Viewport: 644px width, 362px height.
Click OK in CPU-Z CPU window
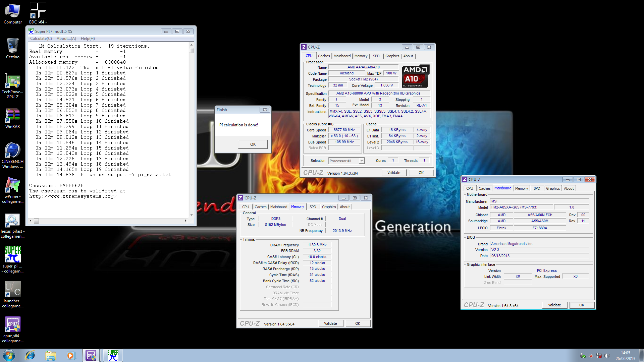(x=421, y=173)
